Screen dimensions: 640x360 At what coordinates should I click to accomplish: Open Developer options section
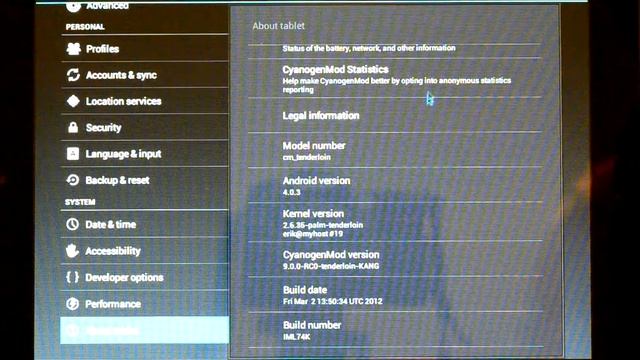[144, 277]
